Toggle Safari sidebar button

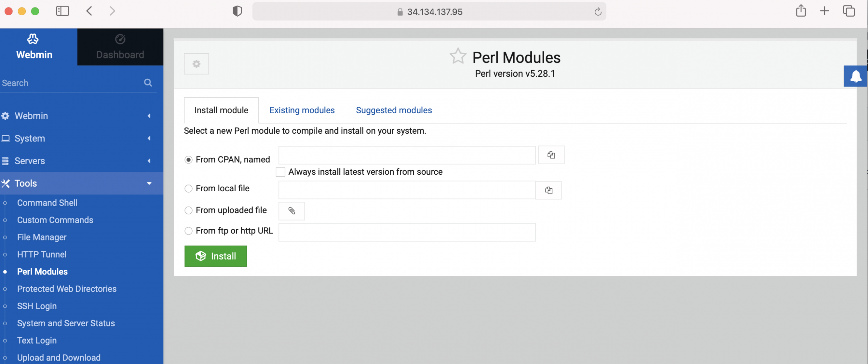click(x=62, y=11)
